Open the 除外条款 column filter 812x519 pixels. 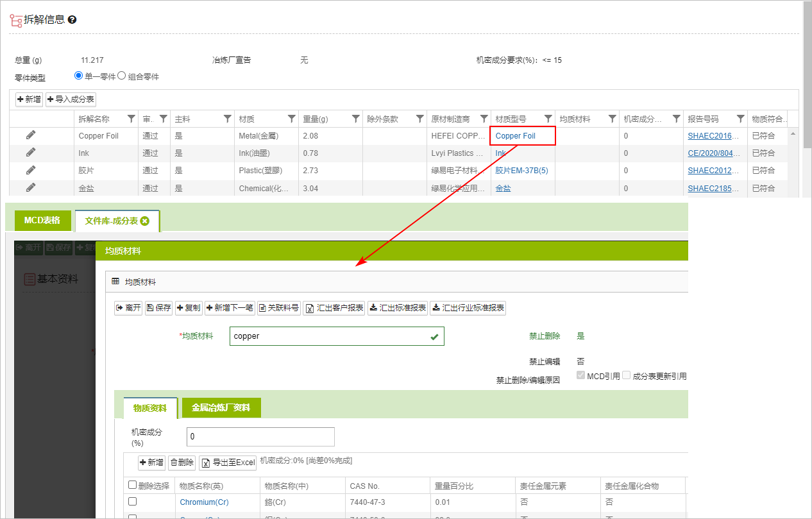420,119
